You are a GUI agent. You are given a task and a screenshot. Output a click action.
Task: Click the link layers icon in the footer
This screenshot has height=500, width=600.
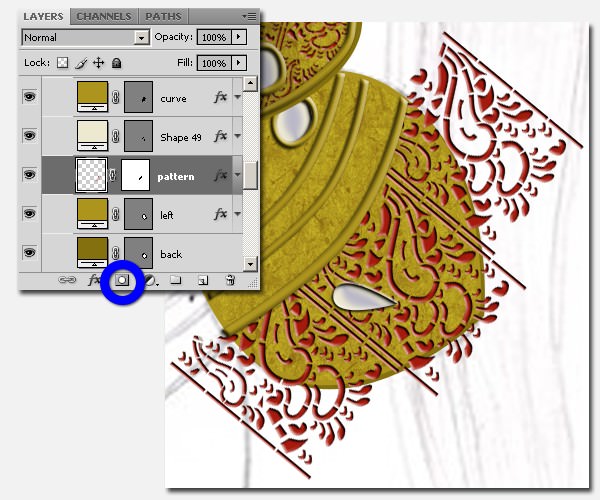tap(67, 280)
